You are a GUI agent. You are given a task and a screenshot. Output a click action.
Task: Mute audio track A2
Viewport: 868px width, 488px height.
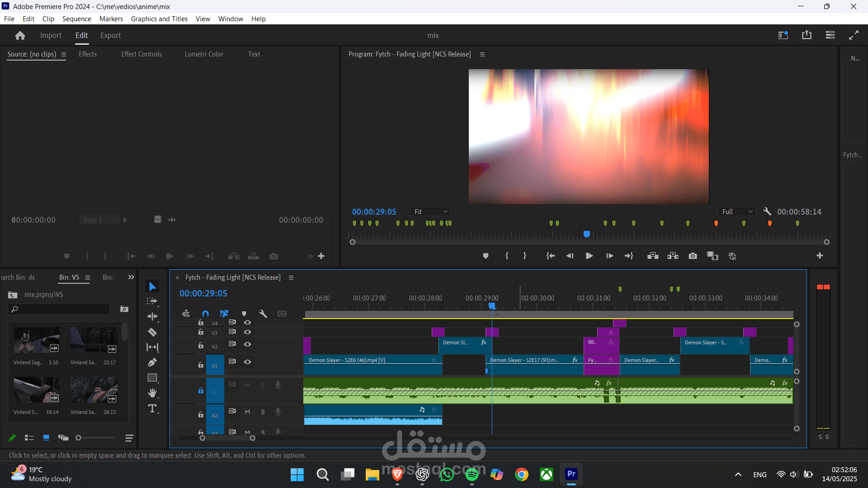point(247,412)
